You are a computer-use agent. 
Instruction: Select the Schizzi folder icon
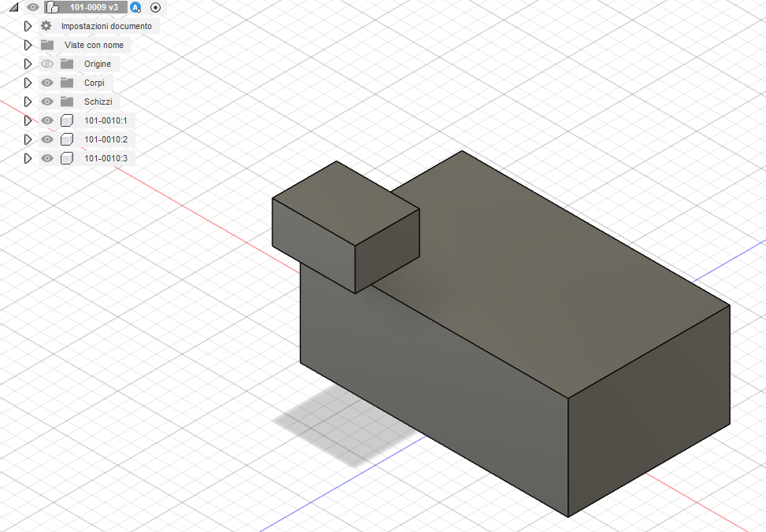pos(67,102)
